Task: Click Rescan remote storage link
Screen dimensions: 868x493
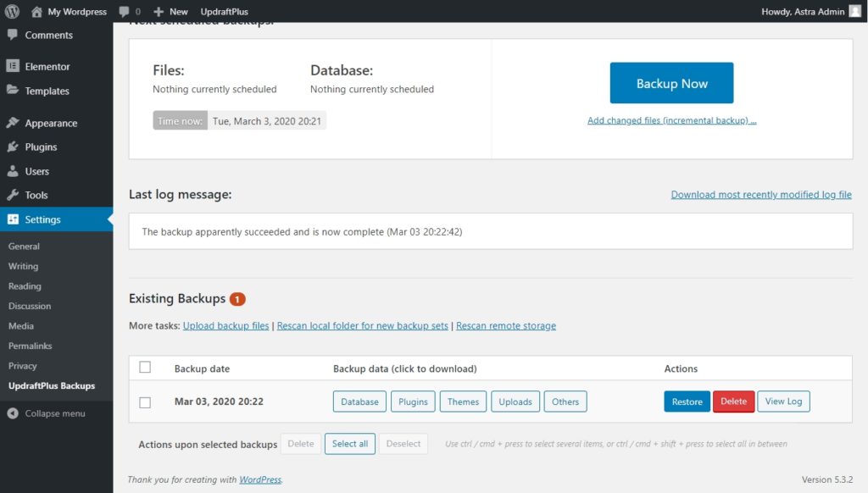Action: (x=506, y=325)
